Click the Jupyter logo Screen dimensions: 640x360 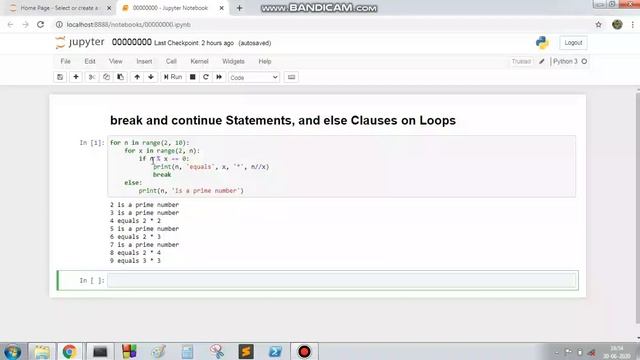[80, 42]
